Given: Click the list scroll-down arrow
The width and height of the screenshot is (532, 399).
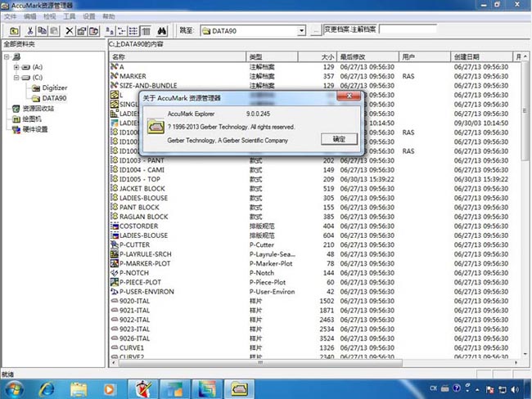Looking at the screenshot, I should click(x=525, y=354).
